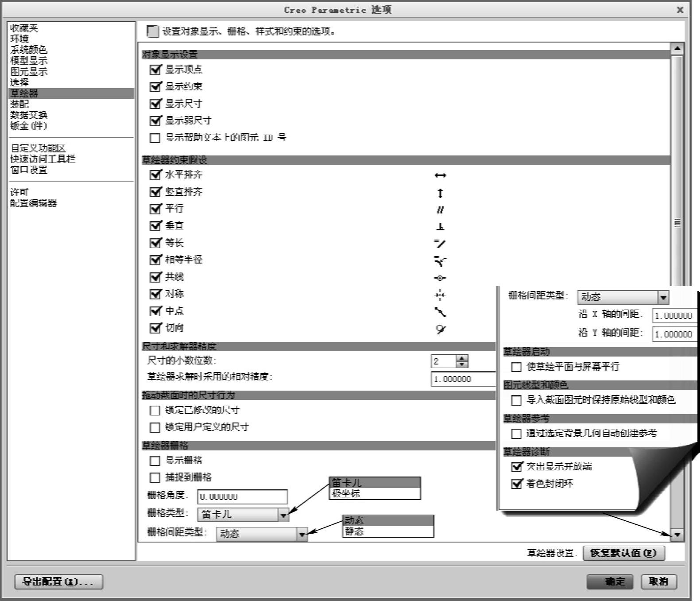700x601 pixels.
Task: Disable the 着色封闭环 checkbox
Action: pos(517,483)
